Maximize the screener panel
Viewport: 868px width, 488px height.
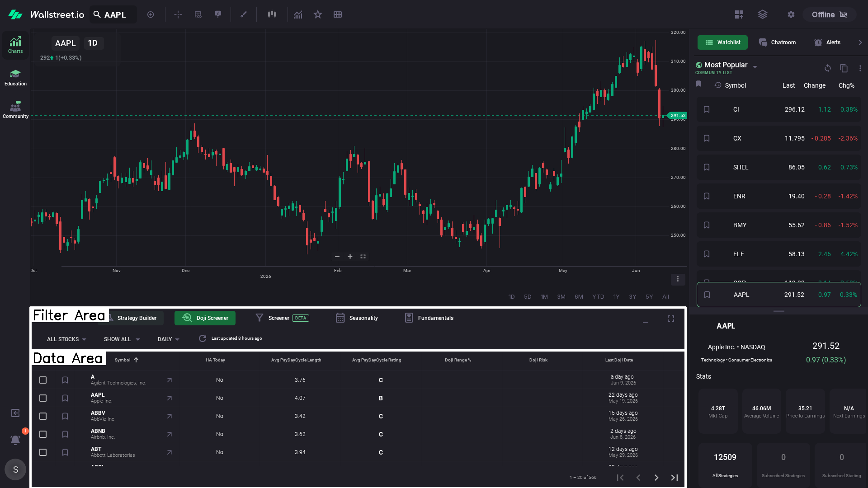(671, 319)
